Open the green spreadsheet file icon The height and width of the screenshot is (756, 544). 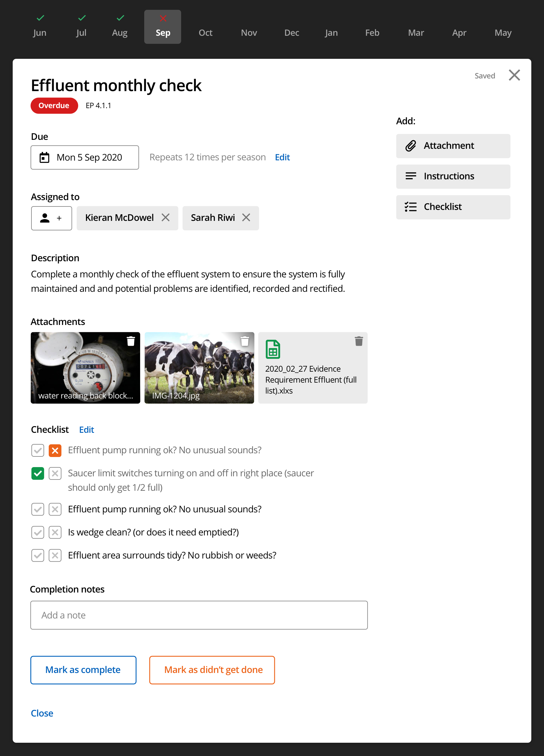pos(273,349)
